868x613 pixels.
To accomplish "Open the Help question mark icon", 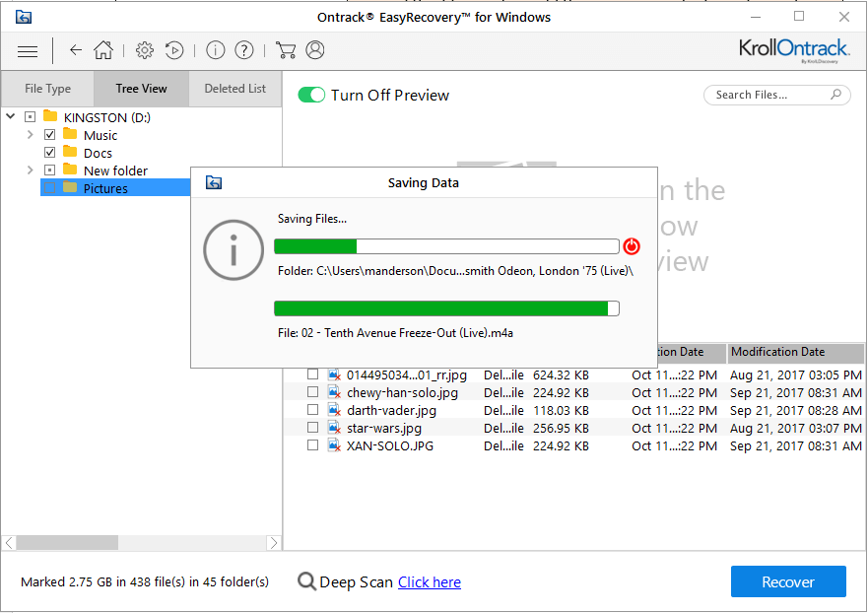I will [x=244, y=50].
